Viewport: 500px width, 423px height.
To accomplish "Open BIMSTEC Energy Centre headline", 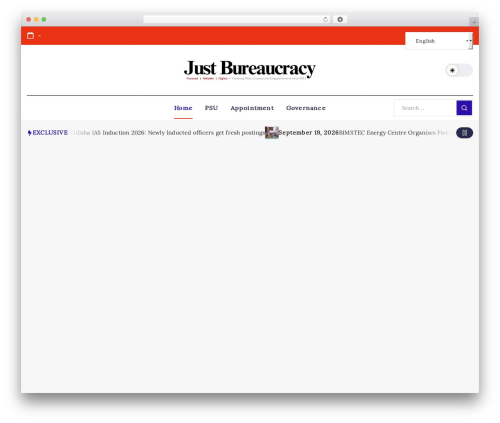I will 396,133.
